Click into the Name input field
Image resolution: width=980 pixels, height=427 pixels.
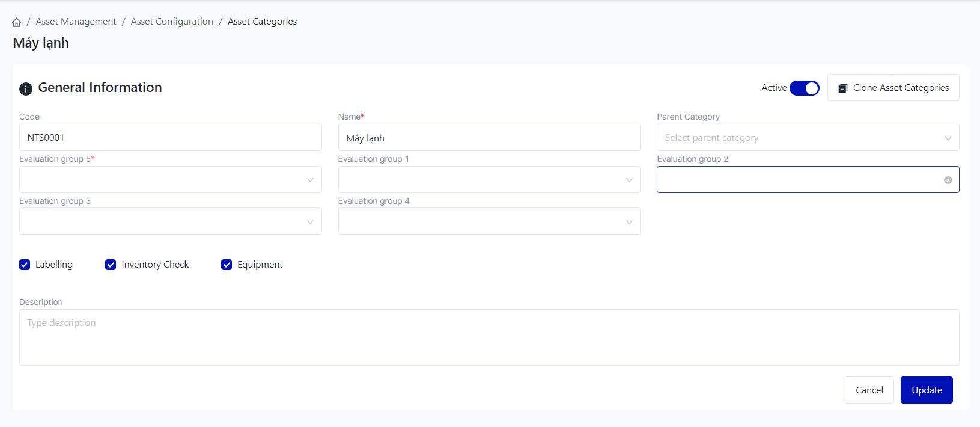pyautogui.click(x=488, y=138)
